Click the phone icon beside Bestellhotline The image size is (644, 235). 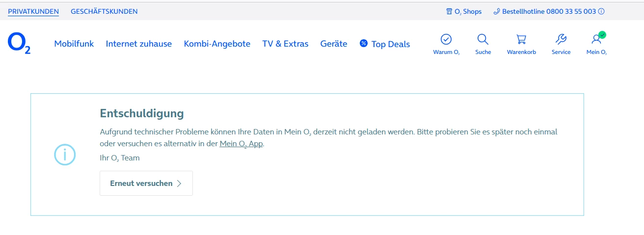(x=496, y=11)
